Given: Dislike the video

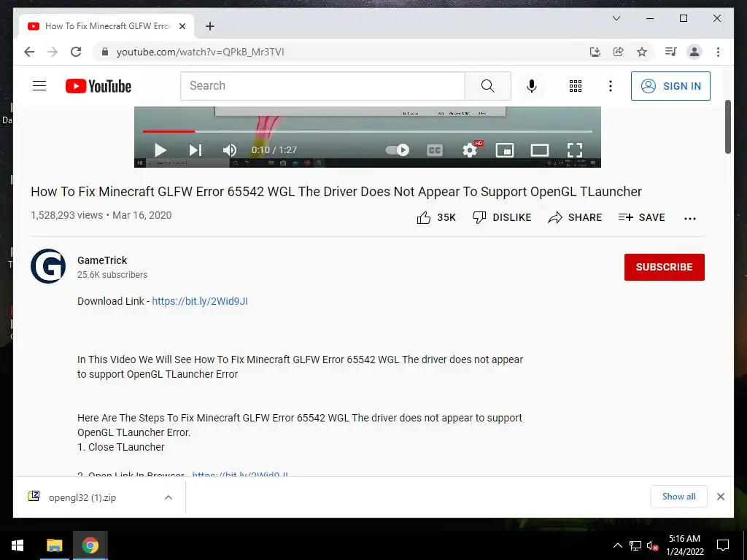Looking at the screenshot, I should [501, 217].
